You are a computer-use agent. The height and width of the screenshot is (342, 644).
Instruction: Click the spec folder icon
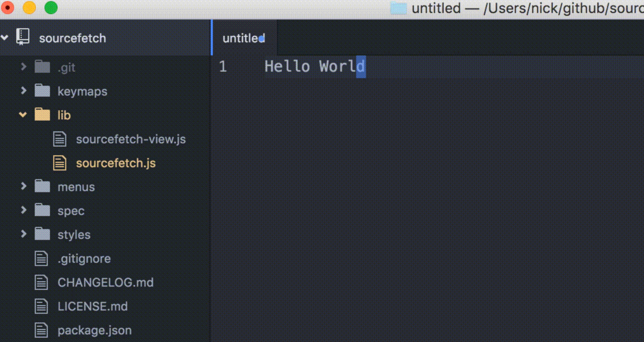[x=42, y=210]
